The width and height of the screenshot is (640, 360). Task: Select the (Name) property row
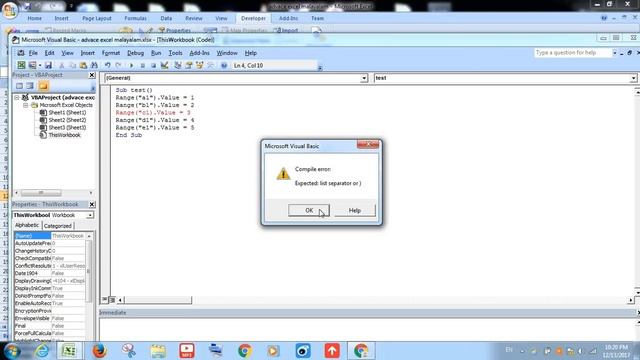[x=50, y=236]
